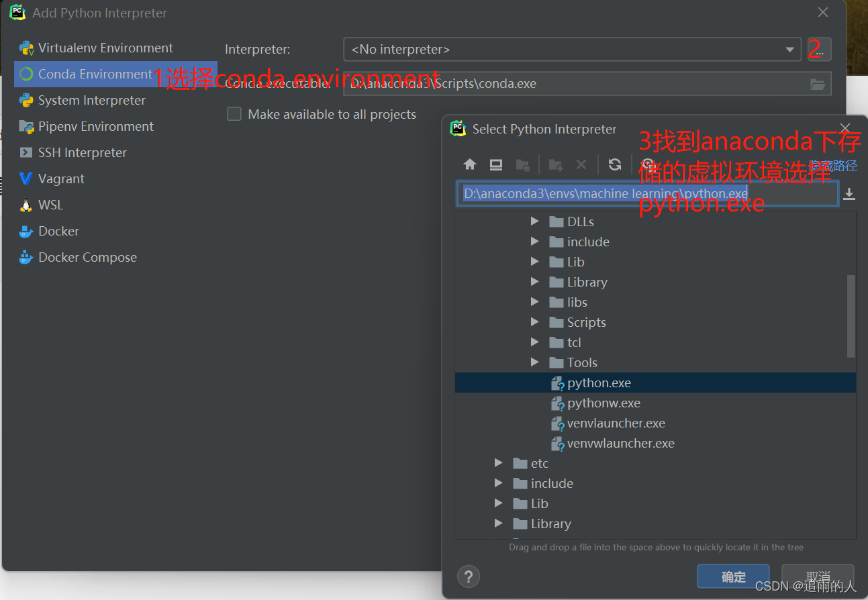Choose Pipenv Environment option
This screenshot has height=600, width=868.
click(x=115, y=126)
